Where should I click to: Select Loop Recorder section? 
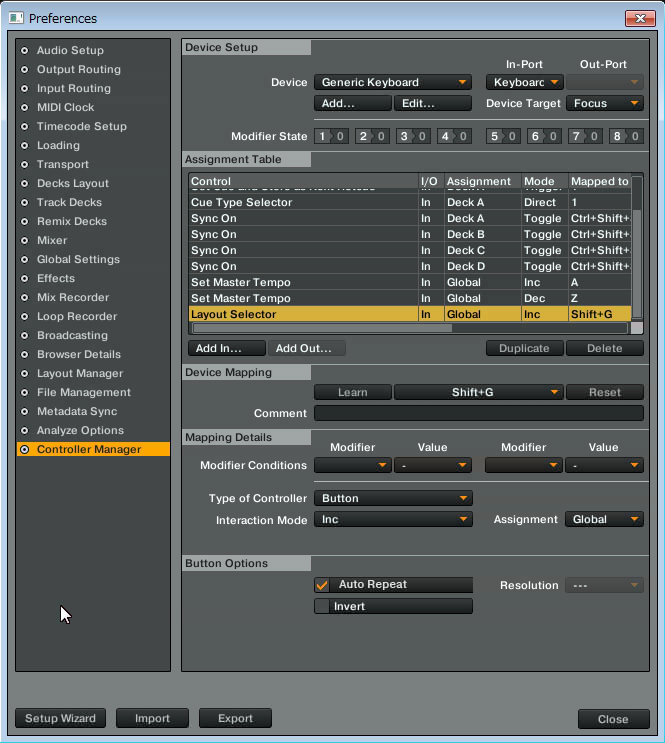point(77,316)
